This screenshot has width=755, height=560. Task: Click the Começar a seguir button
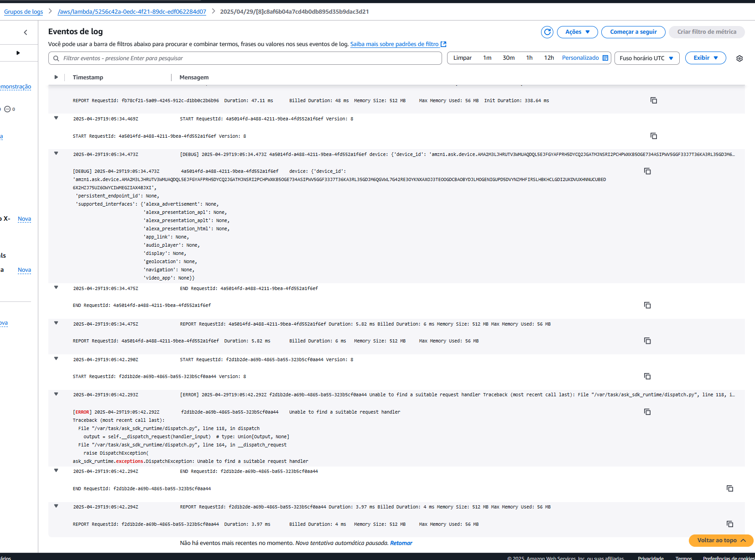[x=633, y=32]
